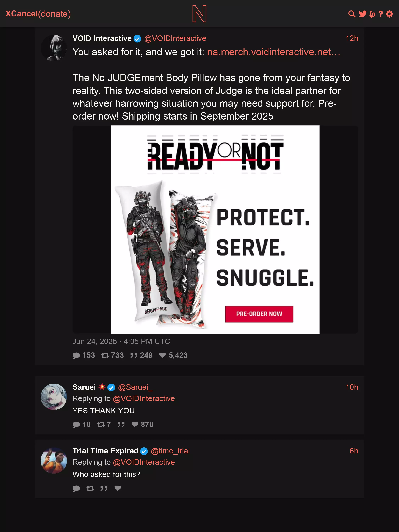Click the heart icon on Trial Time Expired's reply

[118, 488]
